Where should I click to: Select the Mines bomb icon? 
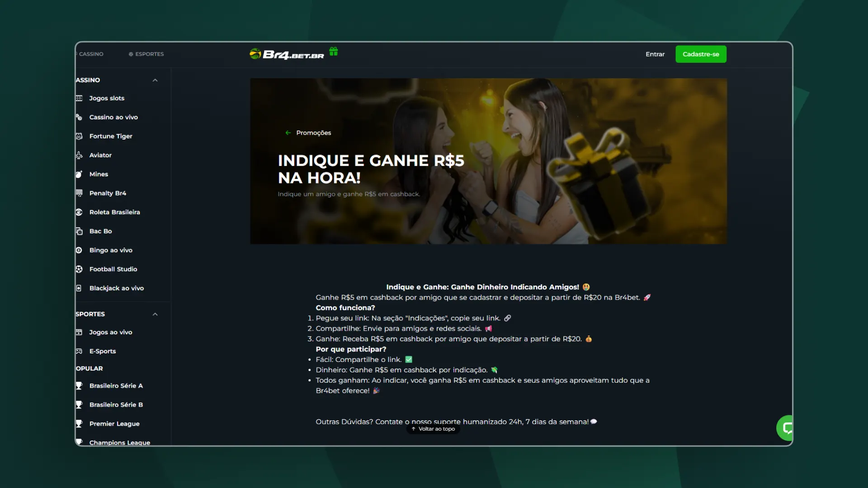tap(80, 174)
